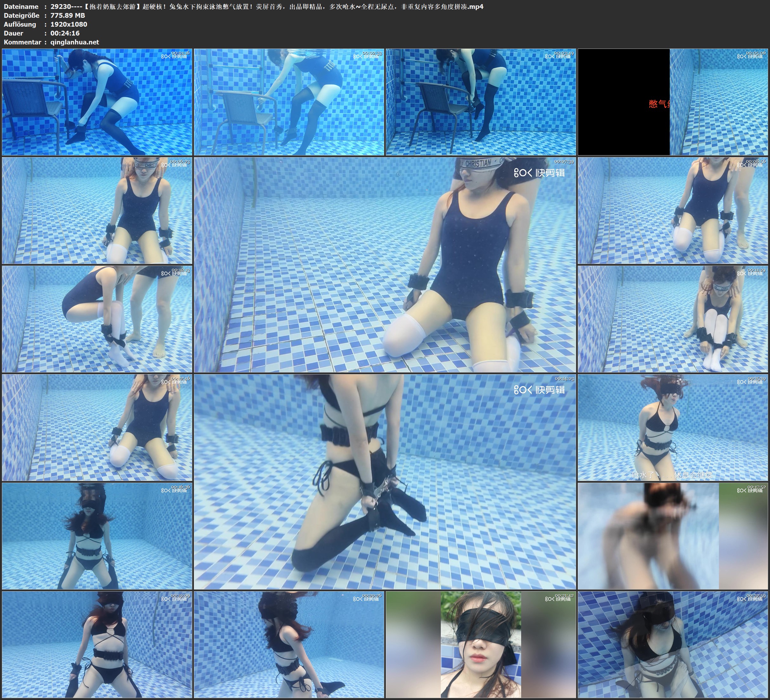The image size is (770, 700).
Task: Open the thumbnail at 00:03:49
Action: [481, 102]
